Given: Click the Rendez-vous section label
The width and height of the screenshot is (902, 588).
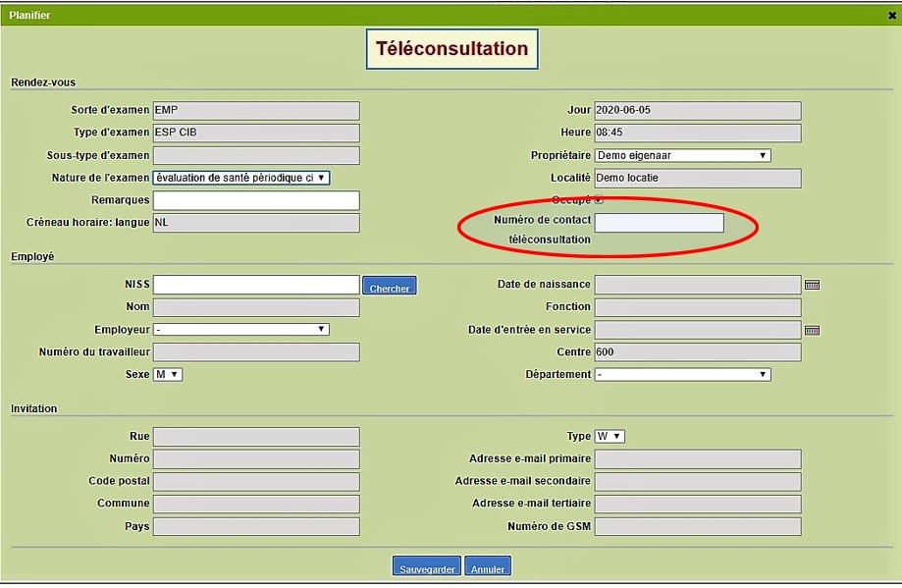Looking at the screenshot, I should point(43,82).
